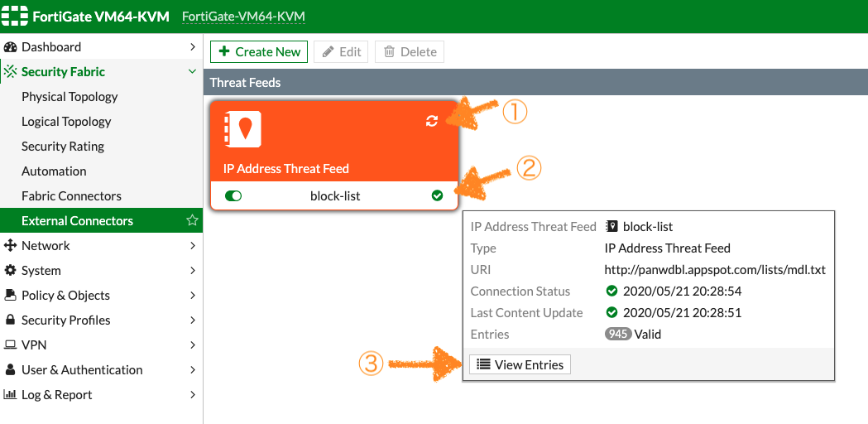Image resolution: width=868 pixels, height=424 pixels.
Task: Click the Policy & Objects icon
Action: [10, 296]
